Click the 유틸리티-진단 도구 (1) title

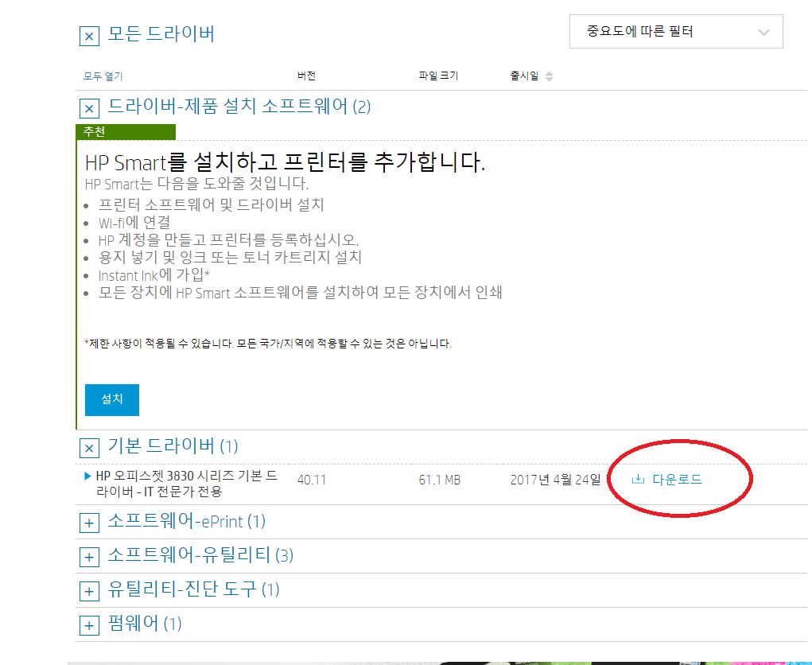[x=194, y=589]
